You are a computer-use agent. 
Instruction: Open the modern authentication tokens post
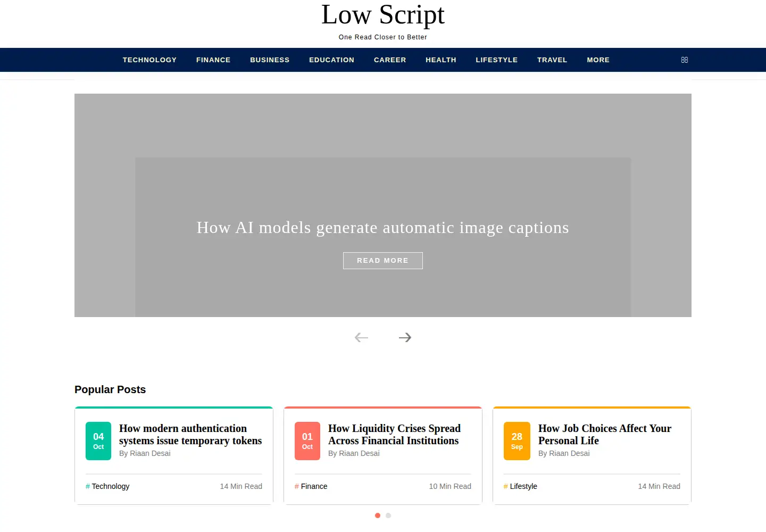190,435
